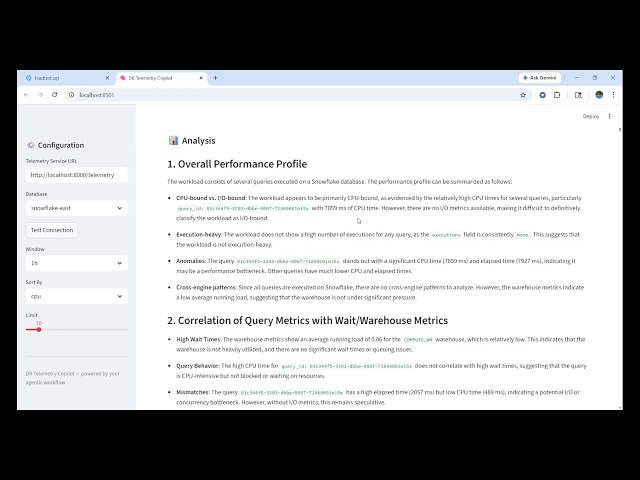Bookmark this page with the star icon
The height and width of the screenshot is (480, 640).
(523, 95)
